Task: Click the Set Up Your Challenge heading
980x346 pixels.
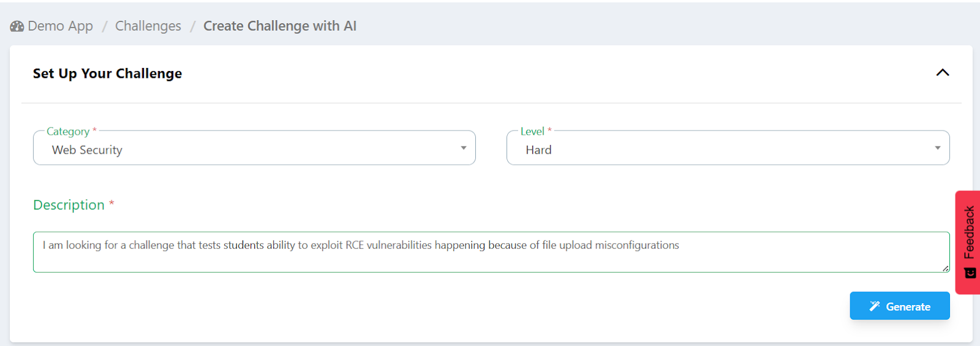Action: pyautogui.click(x=107, y=73)
